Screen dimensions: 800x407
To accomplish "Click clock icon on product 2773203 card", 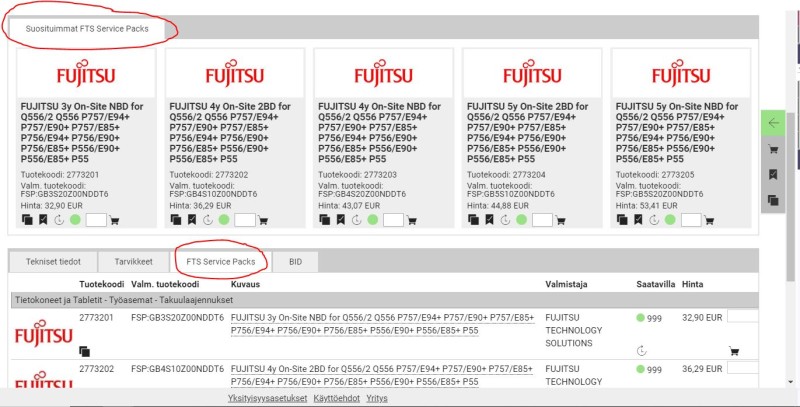I will click(357, 220).
